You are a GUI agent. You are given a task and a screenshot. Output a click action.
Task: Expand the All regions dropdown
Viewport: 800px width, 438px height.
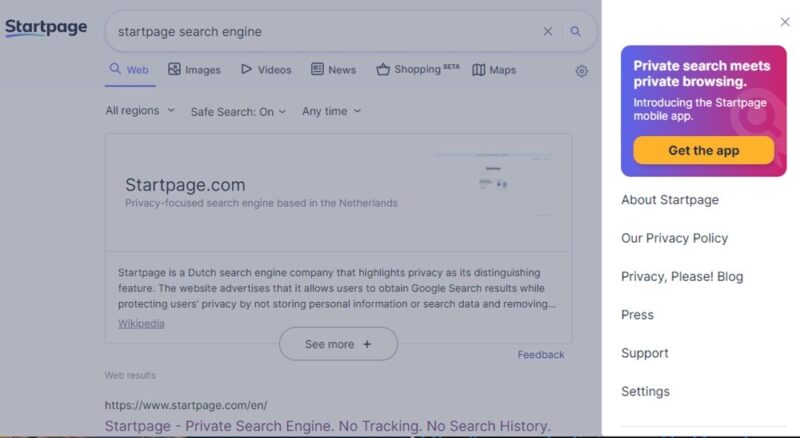coord(140,110)
